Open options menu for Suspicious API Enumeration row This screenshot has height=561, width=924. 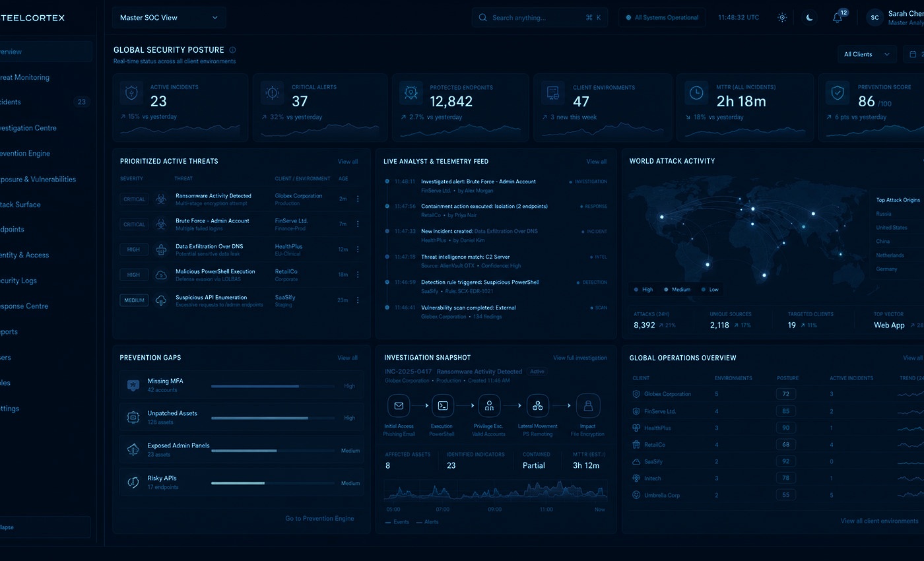(x=358, y=300)
